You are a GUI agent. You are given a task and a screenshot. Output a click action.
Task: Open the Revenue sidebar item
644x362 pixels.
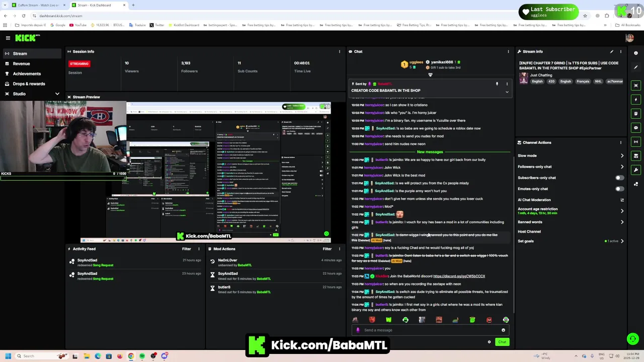(32, 63)
